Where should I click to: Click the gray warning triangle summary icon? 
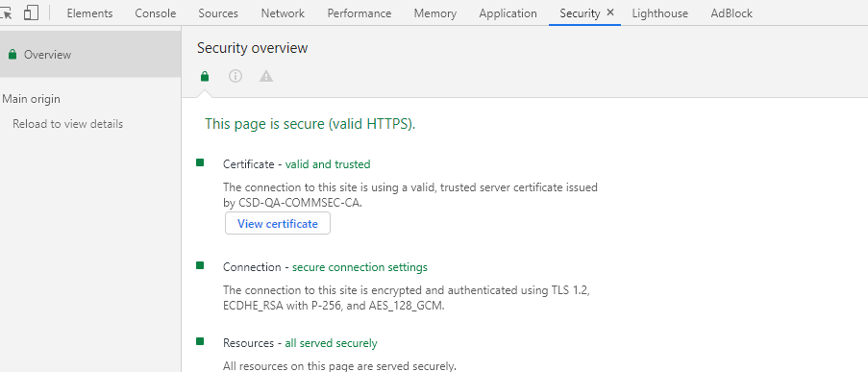[266, 76]
